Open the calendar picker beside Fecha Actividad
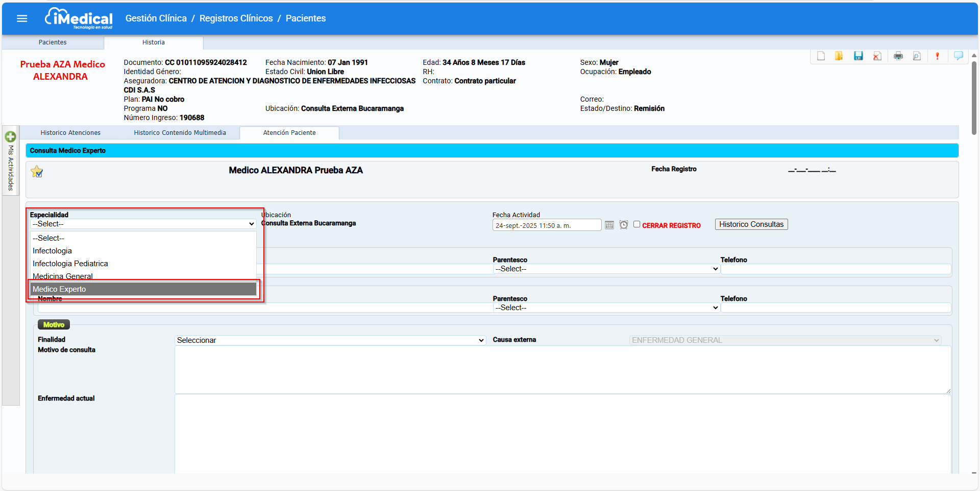This screenshot has height=491, width=980. 609,225
